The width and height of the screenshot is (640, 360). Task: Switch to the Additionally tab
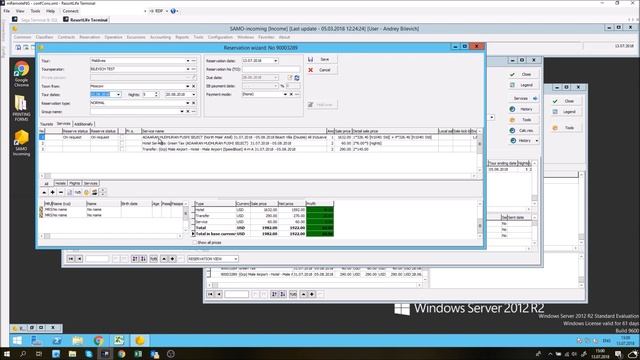click(83, 124)
